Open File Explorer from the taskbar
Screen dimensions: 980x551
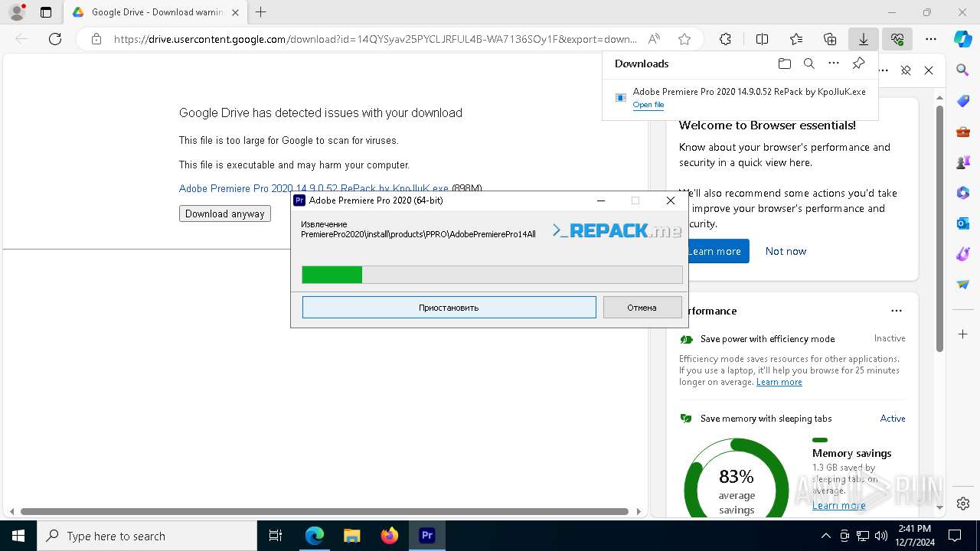click(x=351, y=536)
